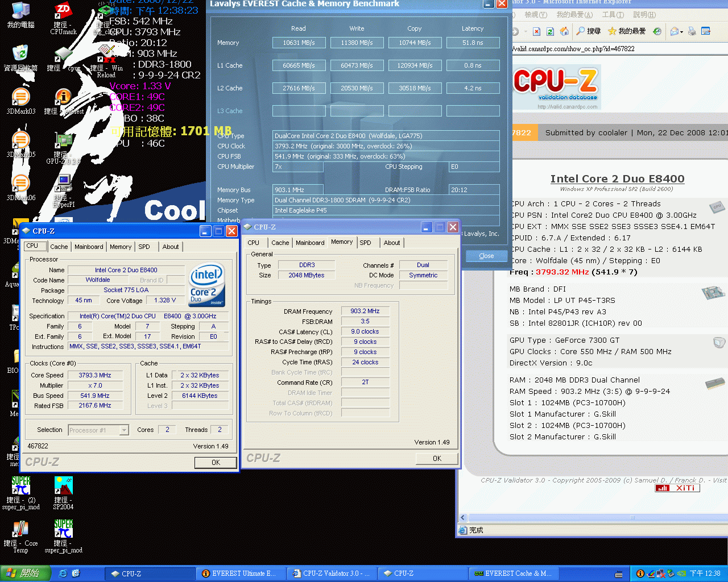
Task: Switch to the Cache tab in left CPU-Z window
Action: tap(59, 247)
